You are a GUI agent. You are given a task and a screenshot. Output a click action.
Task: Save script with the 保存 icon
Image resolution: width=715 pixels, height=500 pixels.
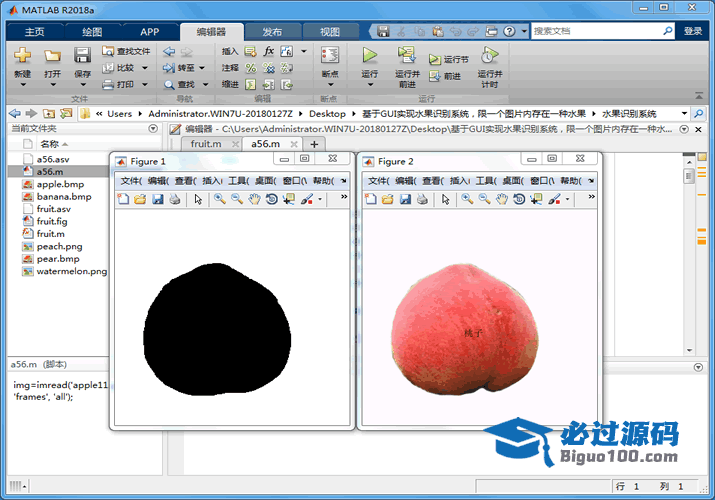tap(82, 56)
